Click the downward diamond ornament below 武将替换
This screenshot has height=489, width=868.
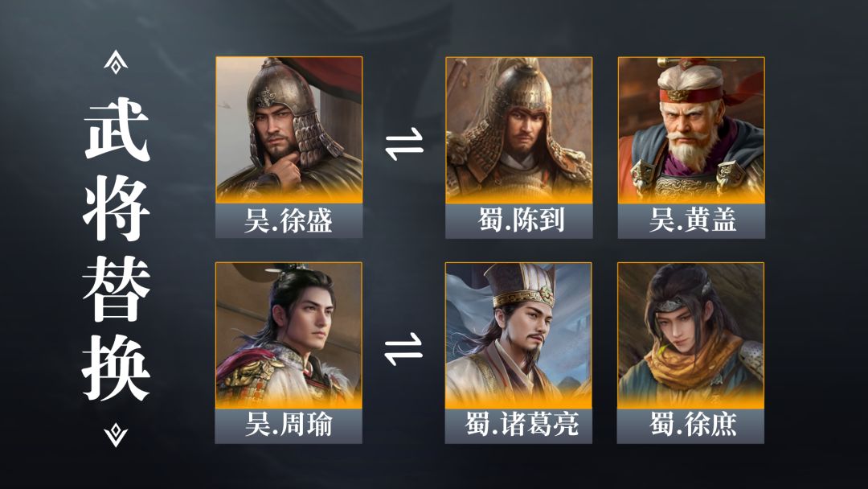pyautogui.click(x=116, y=435)
